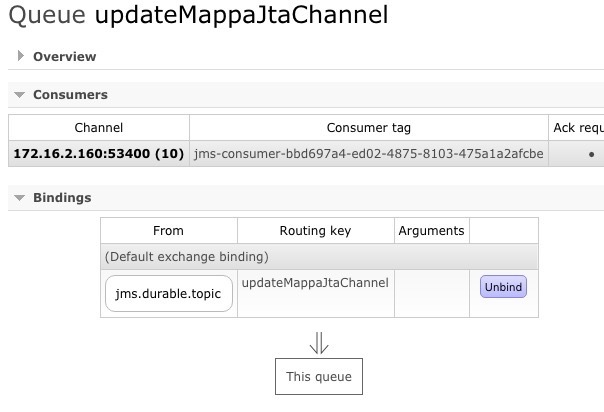Image resolution: width=604 pixels, height=412 pixels.
Task: Expand the Overview section
Action: [x=64, y=57]
